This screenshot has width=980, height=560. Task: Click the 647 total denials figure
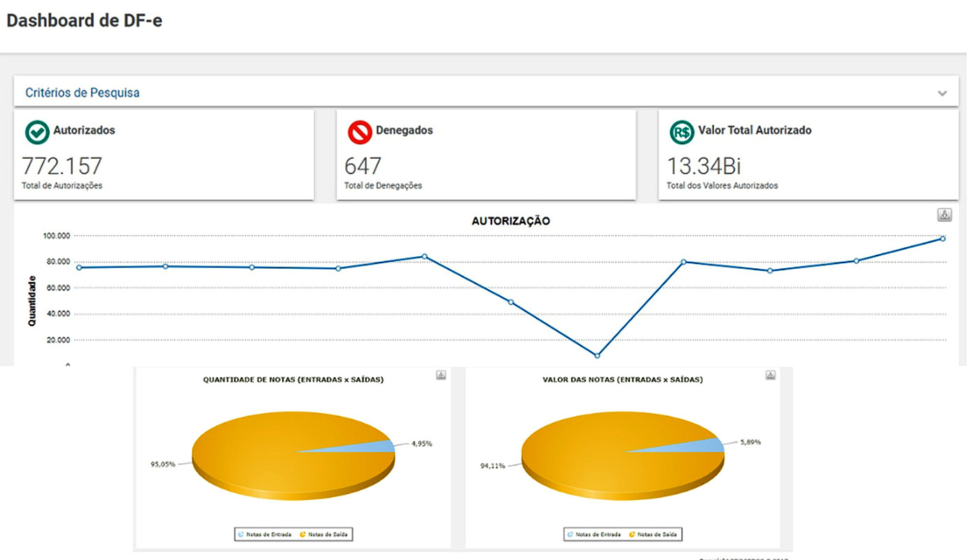point(363,167)
